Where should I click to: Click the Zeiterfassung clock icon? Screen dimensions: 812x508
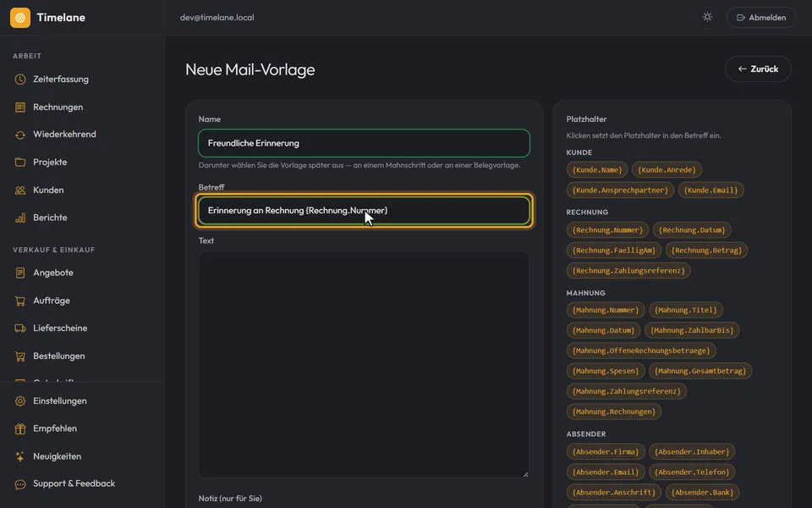20,80
